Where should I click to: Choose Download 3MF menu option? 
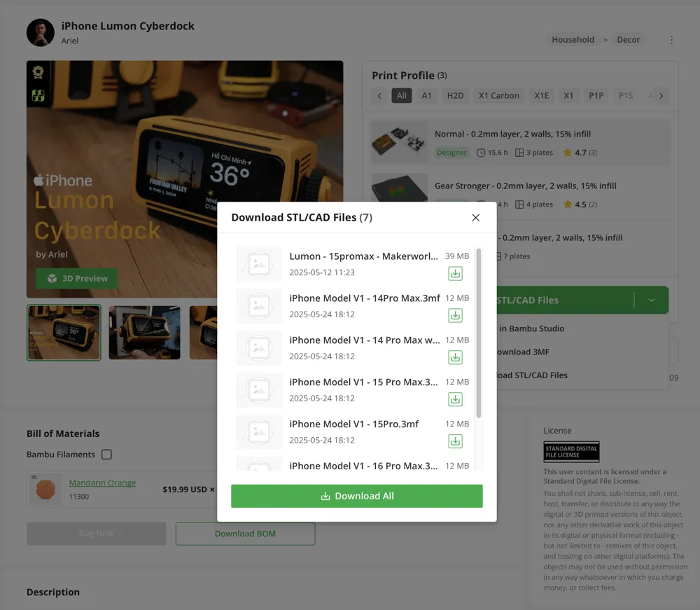pyautogui.click(x=523, y=352)
